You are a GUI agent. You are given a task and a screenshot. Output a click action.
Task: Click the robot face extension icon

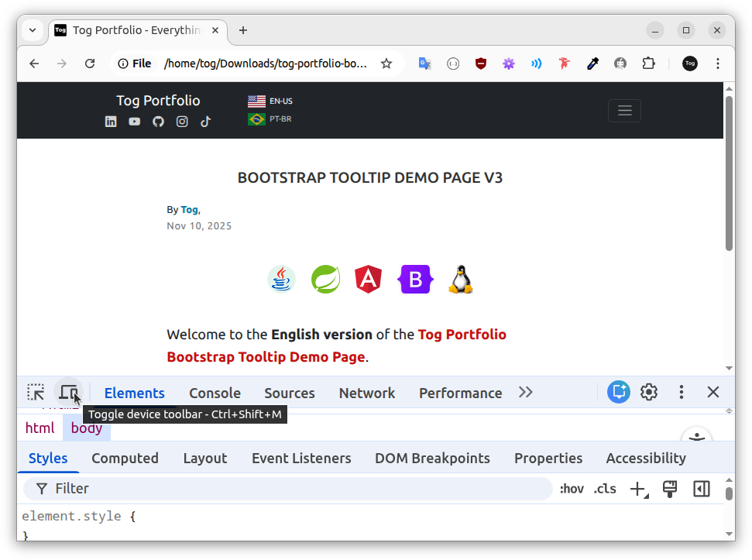(620, 64)
